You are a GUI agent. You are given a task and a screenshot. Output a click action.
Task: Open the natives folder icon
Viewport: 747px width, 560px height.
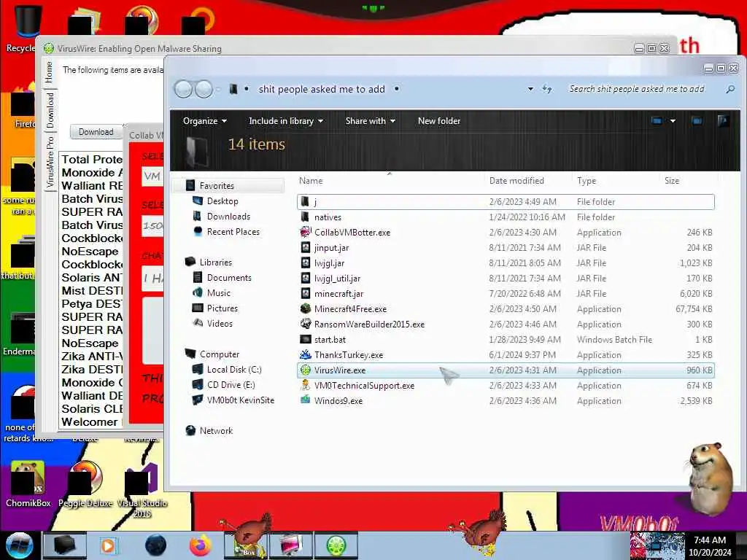point(306,217)
